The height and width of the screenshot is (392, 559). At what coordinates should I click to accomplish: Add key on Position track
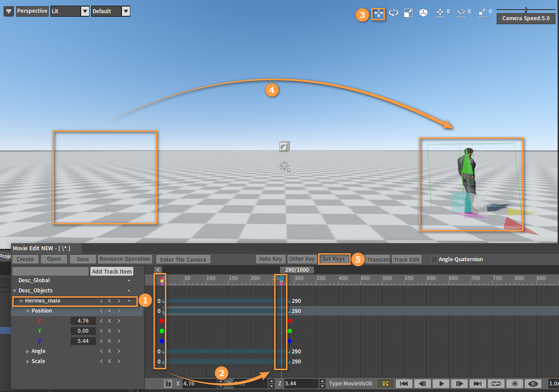110,311
